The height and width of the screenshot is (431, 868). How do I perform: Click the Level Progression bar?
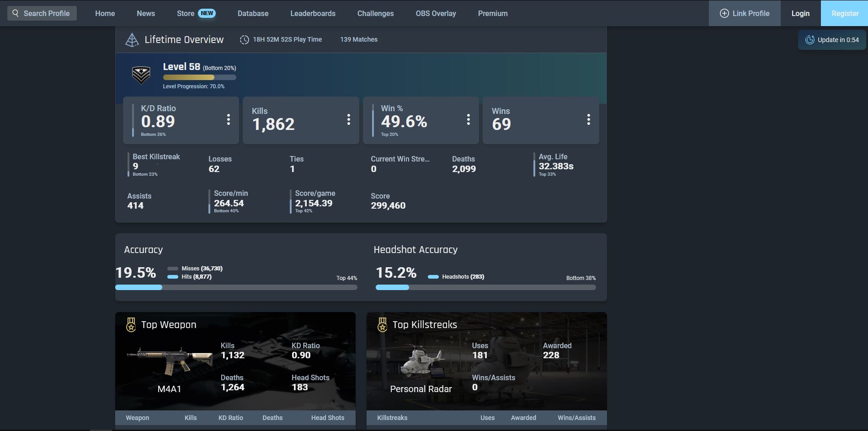[199, 77]
